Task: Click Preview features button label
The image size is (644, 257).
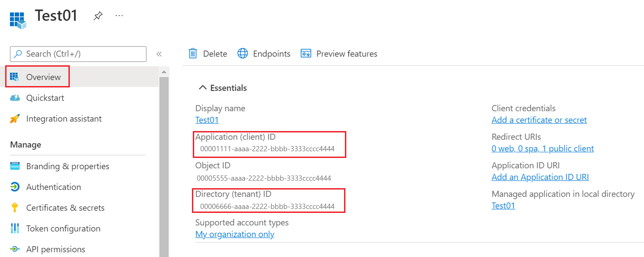Action: click(347, 54)
